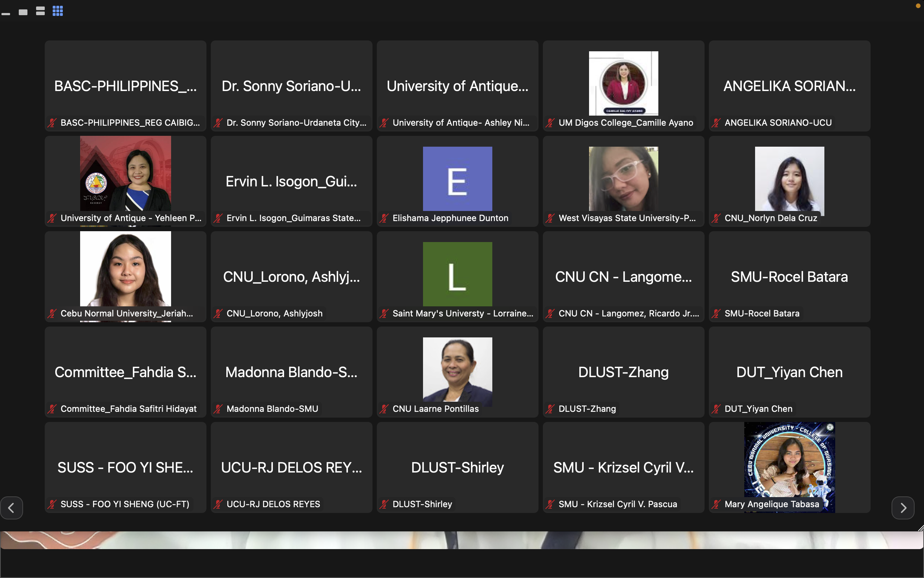The height and width of the screenshot is (578, 924).
Task: Click the large CNU CN - Langome... tile name
Action: pyautogui.click(x=623, y=277)
